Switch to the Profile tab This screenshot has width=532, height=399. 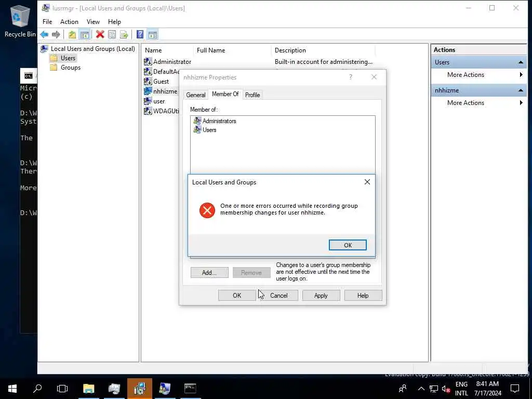pos(252,95)
